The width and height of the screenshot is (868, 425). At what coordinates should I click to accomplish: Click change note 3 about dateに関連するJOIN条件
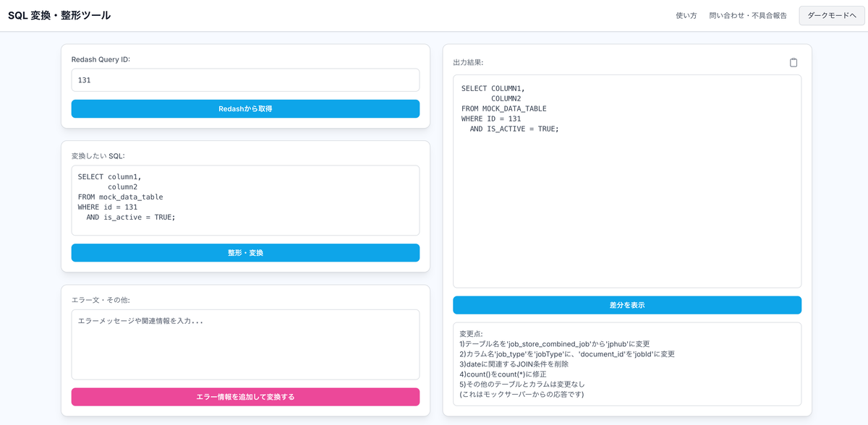(x=514, y=364)
